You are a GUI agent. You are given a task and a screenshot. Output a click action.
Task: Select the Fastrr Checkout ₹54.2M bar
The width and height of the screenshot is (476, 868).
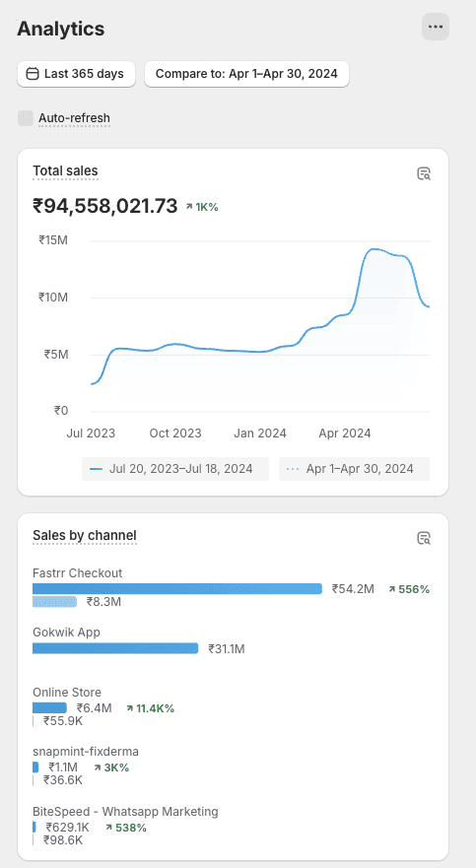pyautogui.click(x=177, y=588)
